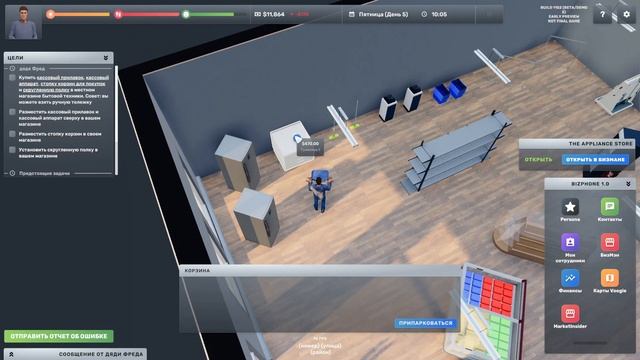Open the Контакты app on BizPhone

point(609,207)
